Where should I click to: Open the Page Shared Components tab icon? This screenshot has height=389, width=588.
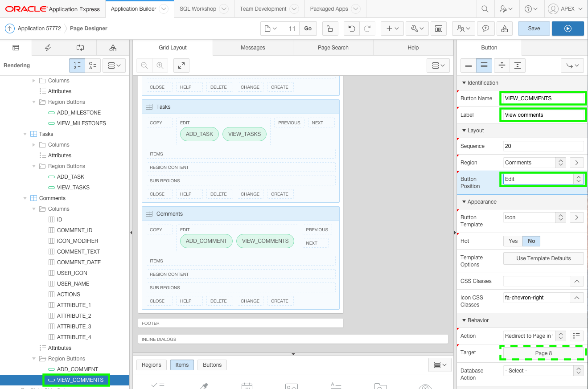coord(113,48)
